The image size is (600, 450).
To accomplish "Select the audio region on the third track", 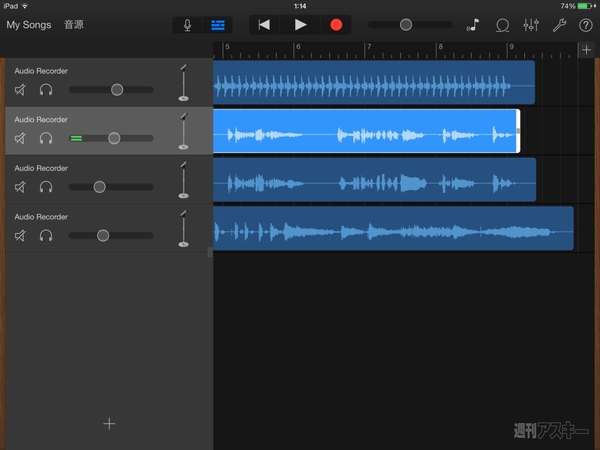I will click(375, 180).
